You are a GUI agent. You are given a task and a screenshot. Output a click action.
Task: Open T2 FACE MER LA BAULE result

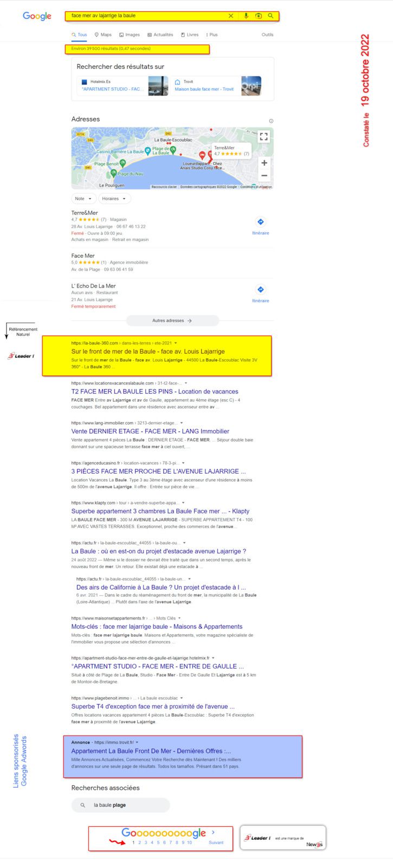154,391
